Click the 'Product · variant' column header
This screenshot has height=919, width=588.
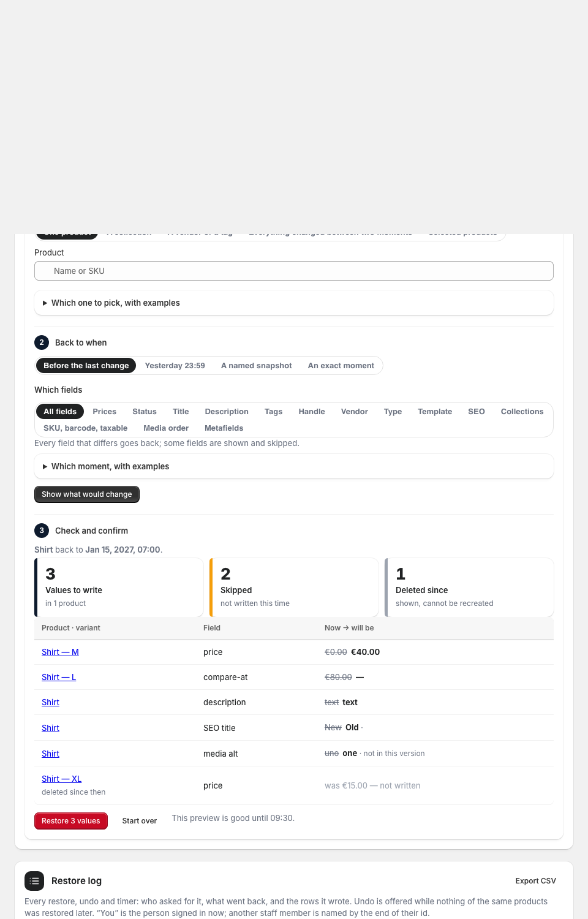tap(71, 628)
